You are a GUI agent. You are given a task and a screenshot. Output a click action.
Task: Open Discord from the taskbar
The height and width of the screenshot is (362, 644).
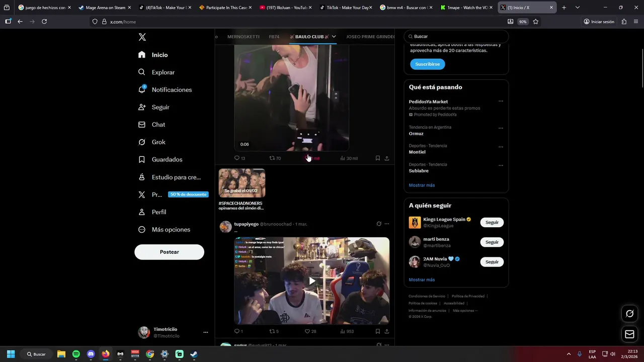(91, 354)
